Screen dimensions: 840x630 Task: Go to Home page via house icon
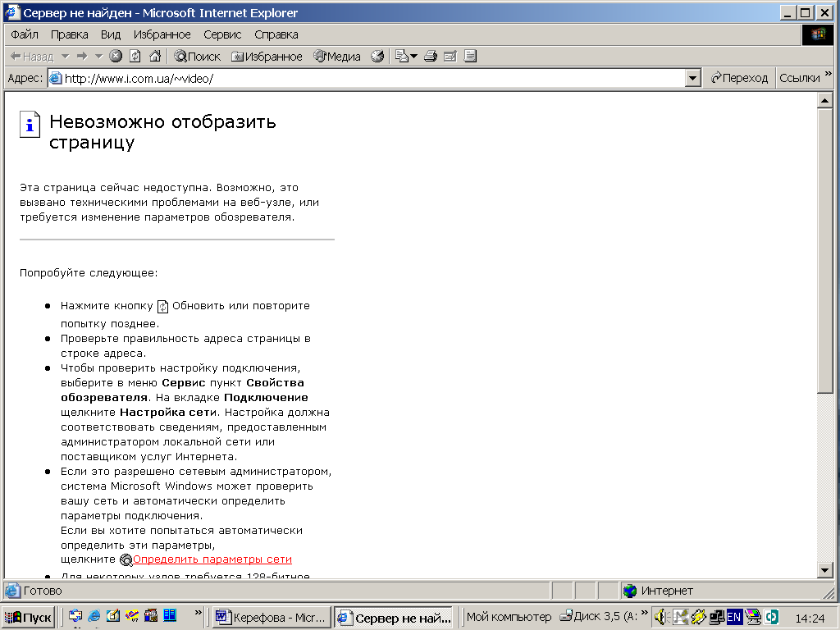point(155,57)
